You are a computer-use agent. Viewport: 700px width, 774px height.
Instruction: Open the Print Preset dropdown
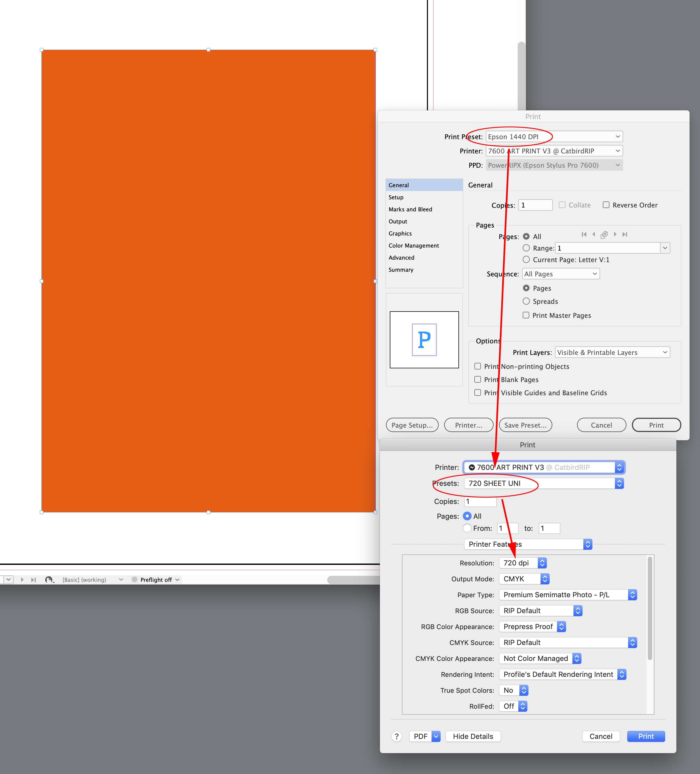tap(554, 137)
